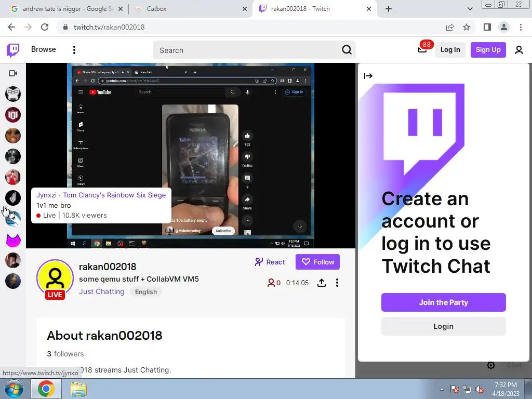
Task: Open the stream more options three-dot menu
Action: (337, 283)
